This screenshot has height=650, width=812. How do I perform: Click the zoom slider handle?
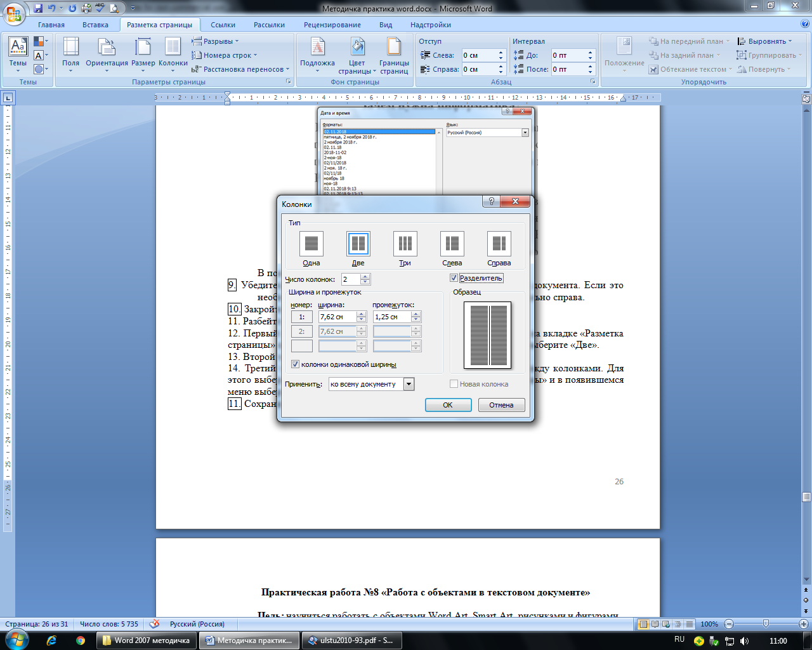click(x=766, y=624)
